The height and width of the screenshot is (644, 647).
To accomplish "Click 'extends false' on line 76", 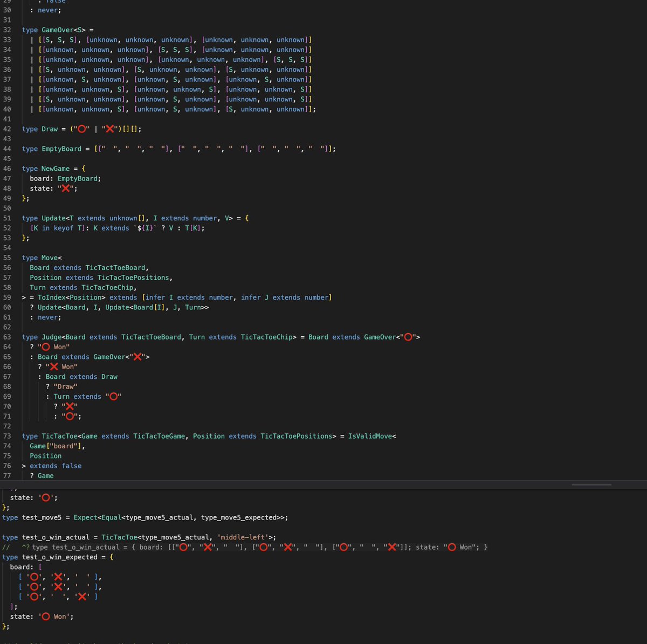I will pyautogui.click(x=56, y=466).
